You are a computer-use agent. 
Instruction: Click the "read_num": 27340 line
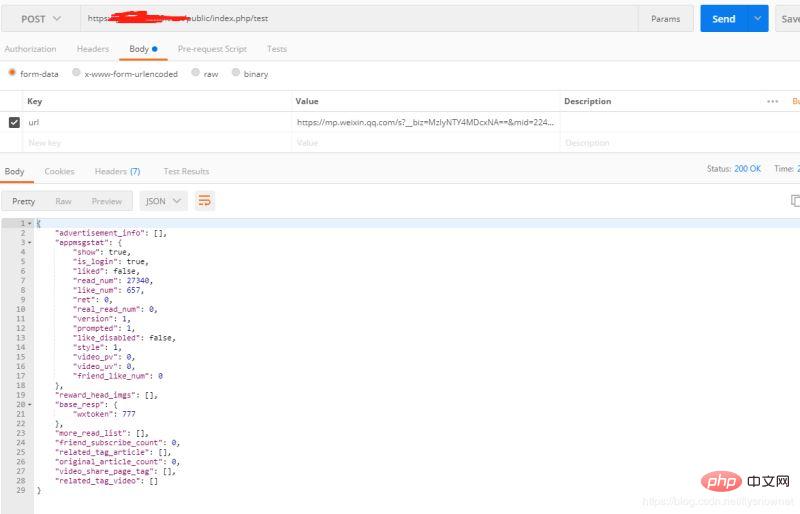coord(113,281)
